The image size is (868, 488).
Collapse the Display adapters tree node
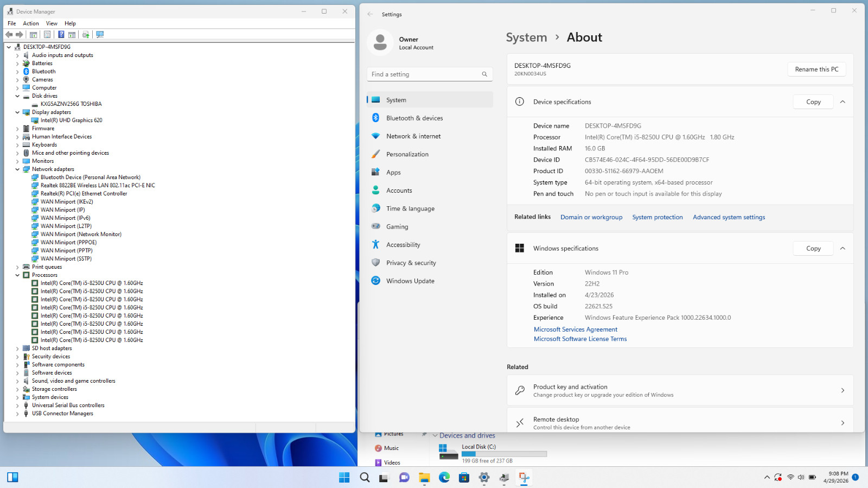pyautogui.click(x=17, y=112)
